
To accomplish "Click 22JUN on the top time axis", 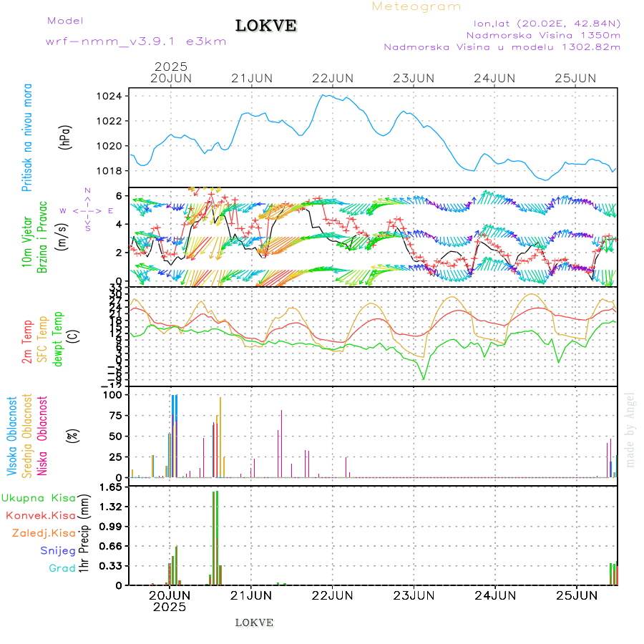I will 333,78.
